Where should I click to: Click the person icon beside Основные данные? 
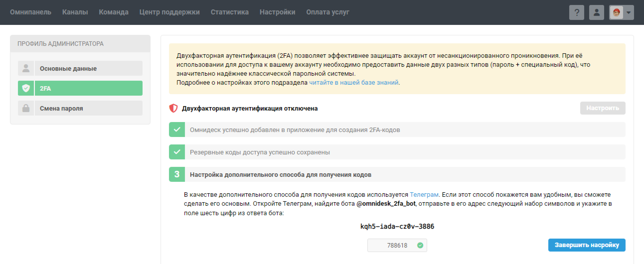coord(26,68)
